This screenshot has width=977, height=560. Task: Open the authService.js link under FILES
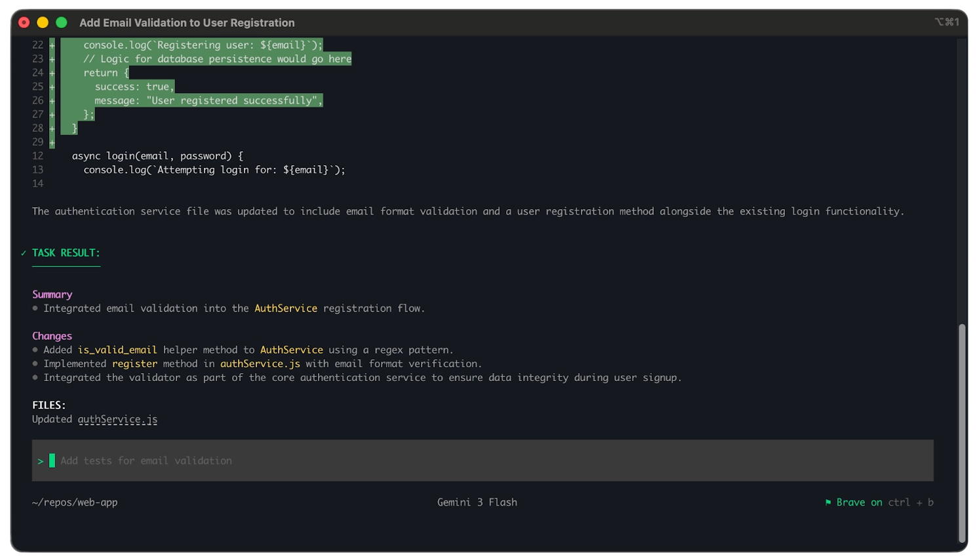pyautogui.click(x=117, y=419)
